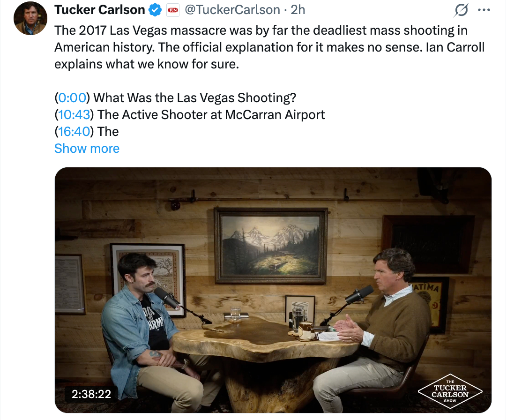This screenshot has height=420, width=507.
Task: Click "The Active Shooter at McCarran Airport" text
Action: pyautogui.click(x=211, y=115)
